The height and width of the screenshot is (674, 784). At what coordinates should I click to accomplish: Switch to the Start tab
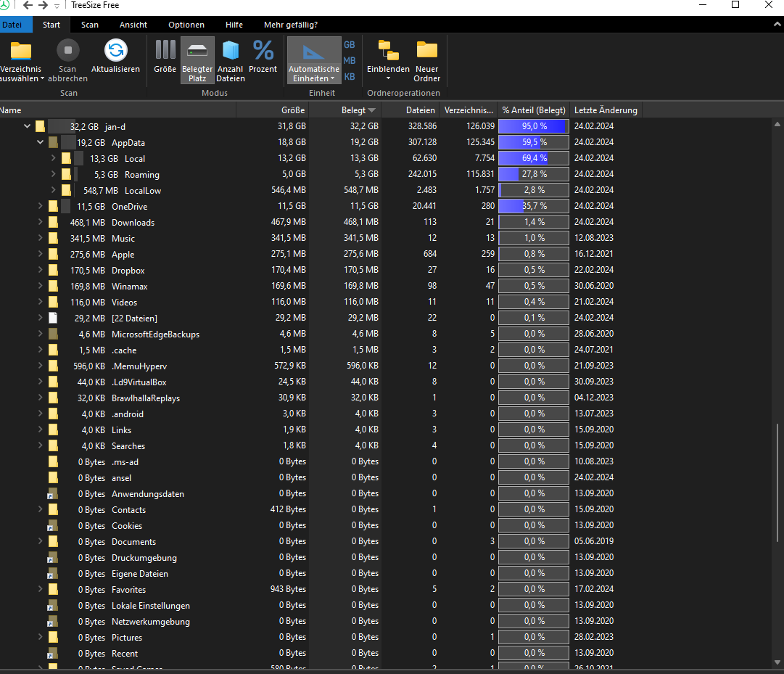click(51, 25)
